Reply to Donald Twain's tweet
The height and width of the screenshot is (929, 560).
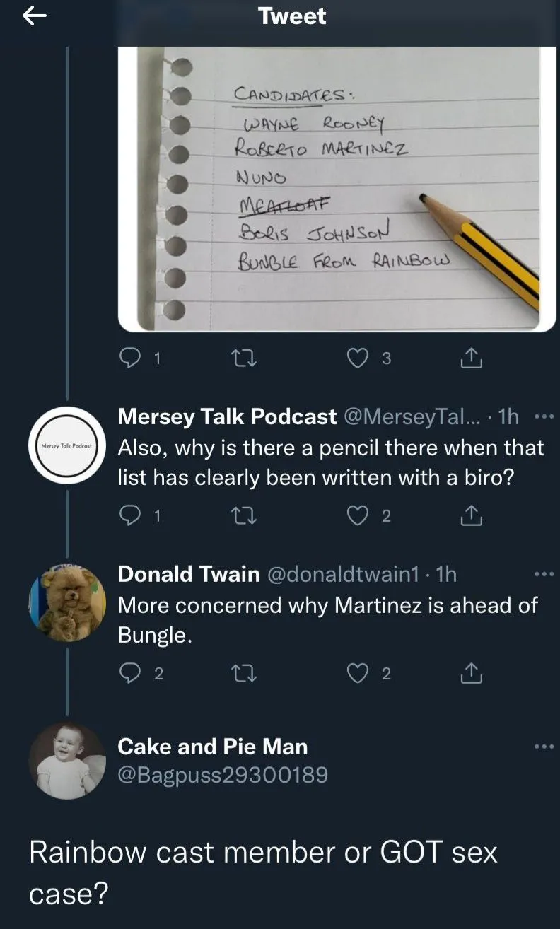pyautogui.click(x=129, y=674)
